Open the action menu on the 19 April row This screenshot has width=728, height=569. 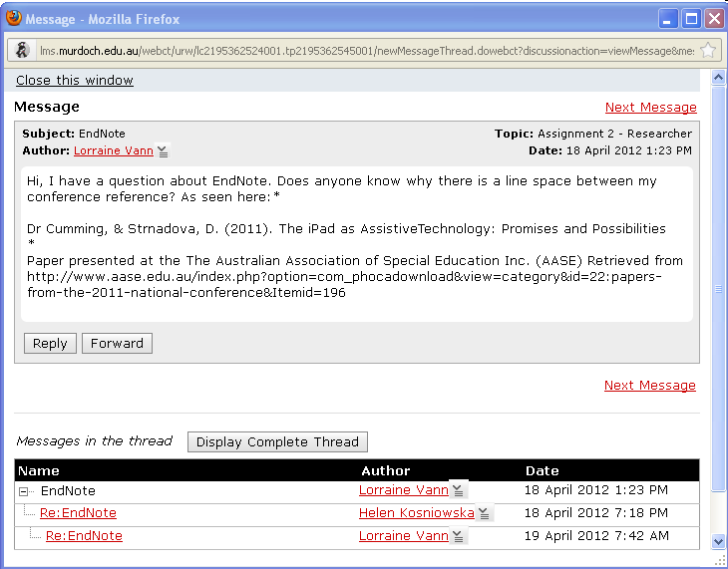pos(459,536)
